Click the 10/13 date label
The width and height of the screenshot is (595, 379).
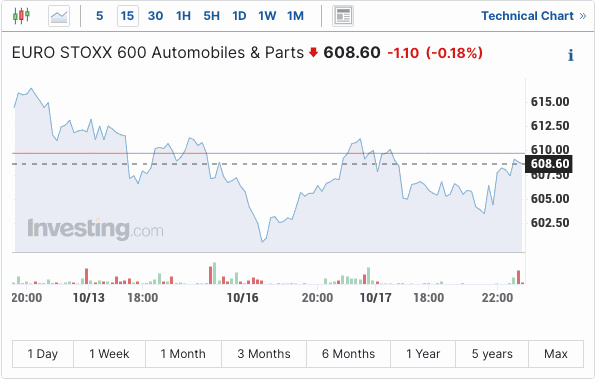pos(88,298)
